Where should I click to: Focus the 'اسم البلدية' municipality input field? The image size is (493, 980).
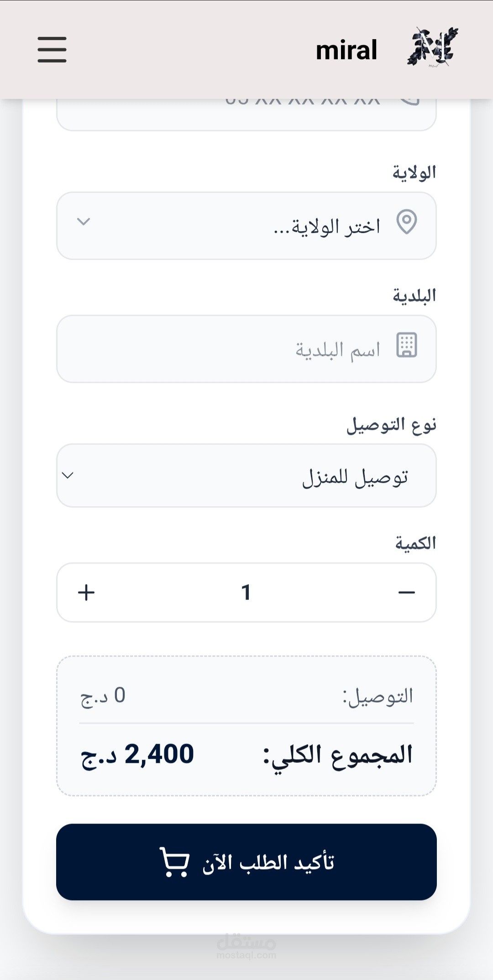point(246,349)
